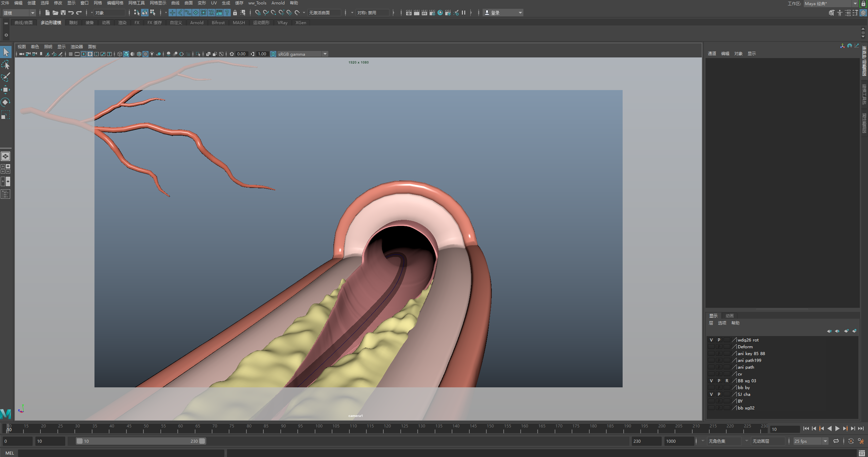The width and height of the screenshot is (868, 457).
Task: Open the 无角色集 character set dropdown
Action: tap(724, 441)
